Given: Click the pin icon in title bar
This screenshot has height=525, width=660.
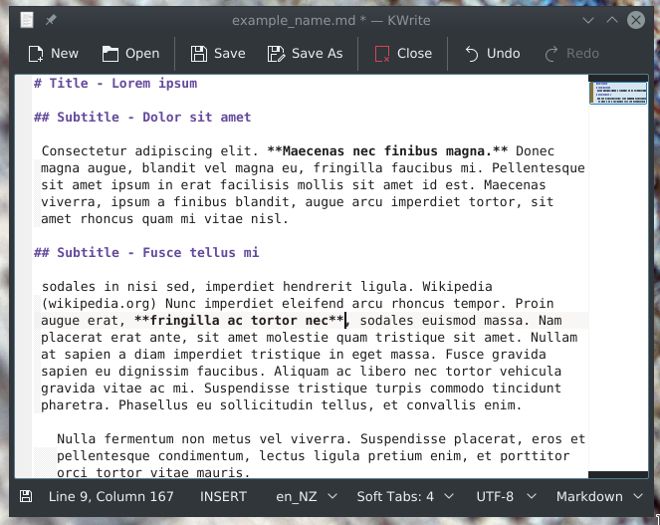Looking at the screenshot, I should click(51, 20).
